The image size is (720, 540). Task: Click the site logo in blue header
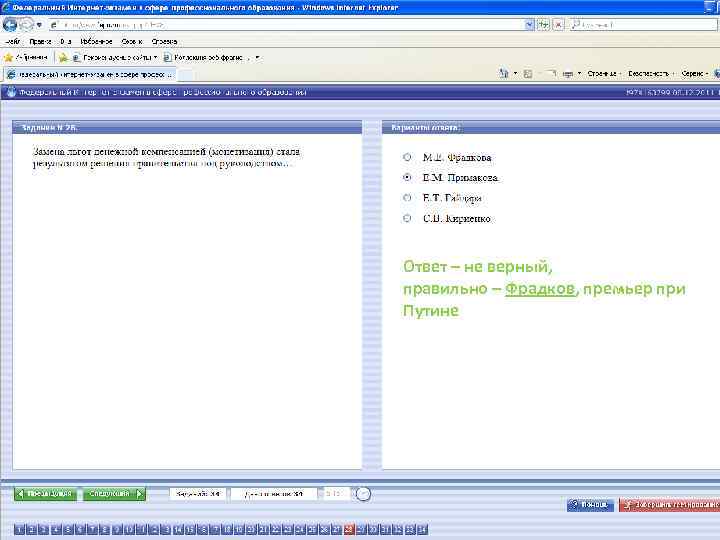[9, 92]
